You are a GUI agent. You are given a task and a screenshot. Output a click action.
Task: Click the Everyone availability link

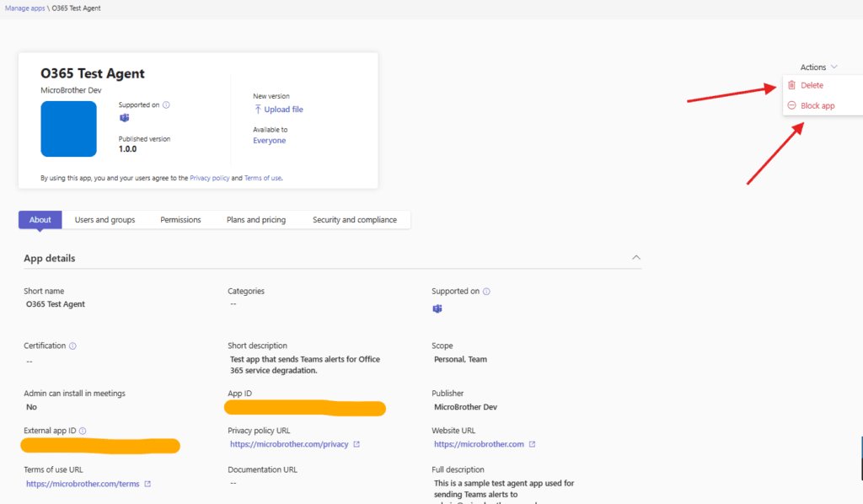tap(269, 141)
